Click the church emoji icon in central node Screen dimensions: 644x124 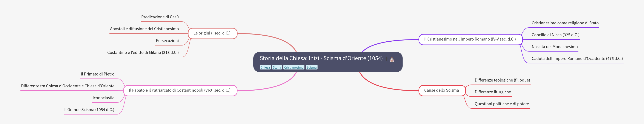(x=392, y=59)
